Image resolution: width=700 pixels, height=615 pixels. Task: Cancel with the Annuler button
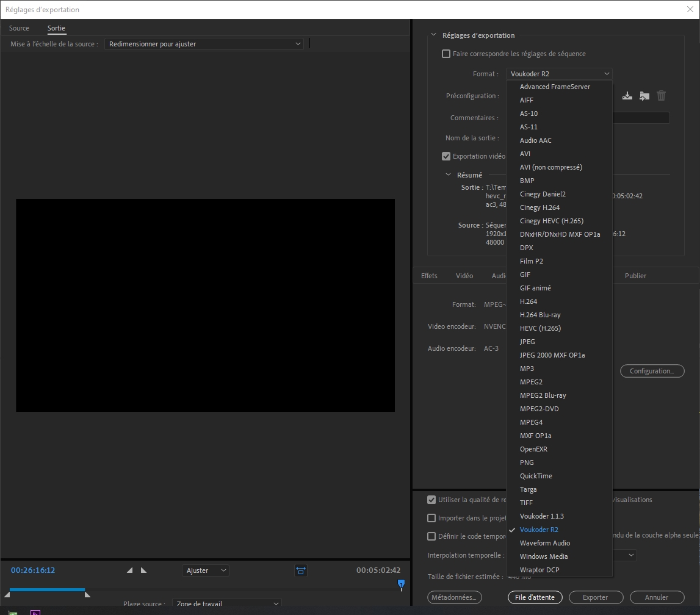point(657,597)
